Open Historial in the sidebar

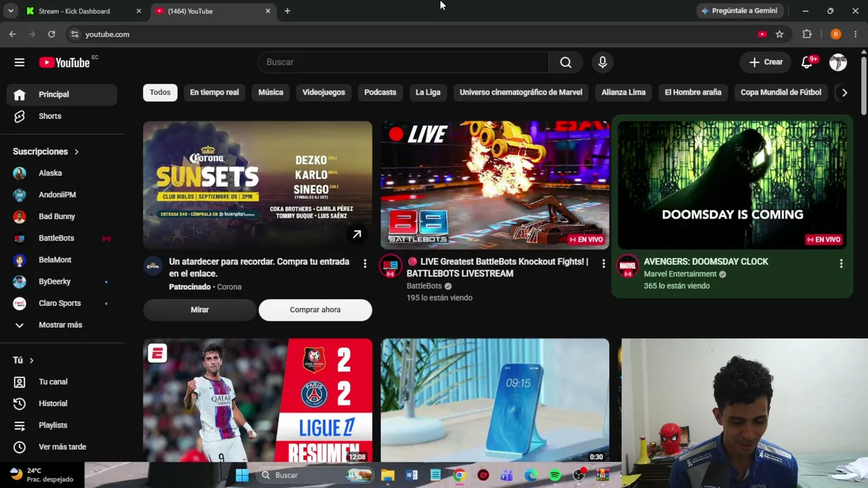coord(62,403)
